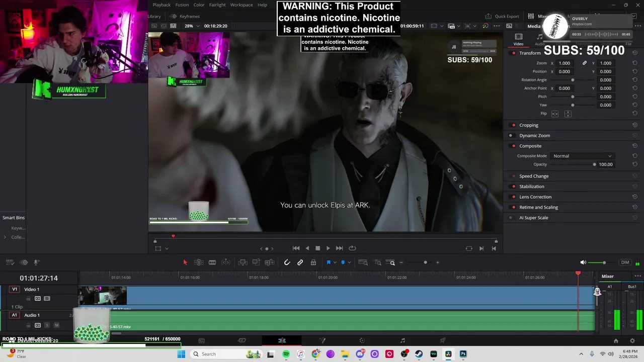
Task: Click the Detail Zoom icon
Action: click(377, 262)
